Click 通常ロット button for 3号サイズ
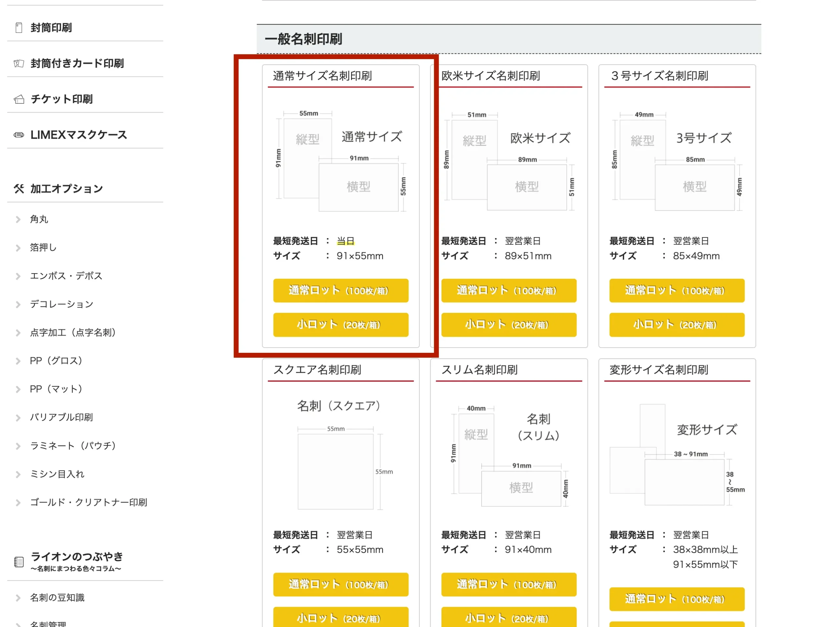The image size is (840, 627). click(677, 291)
